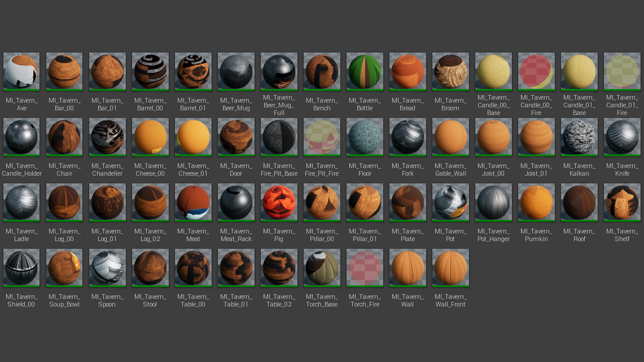Screen dimensions: 644x362
Task: Select the MI_Tavern_Cheese_01 material
Action: click(193, 137)
